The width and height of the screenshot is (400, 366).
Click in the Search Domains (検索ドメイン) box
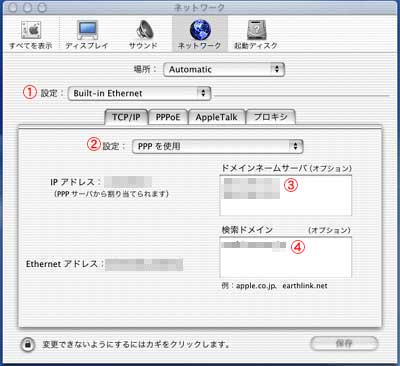(286, 257)
